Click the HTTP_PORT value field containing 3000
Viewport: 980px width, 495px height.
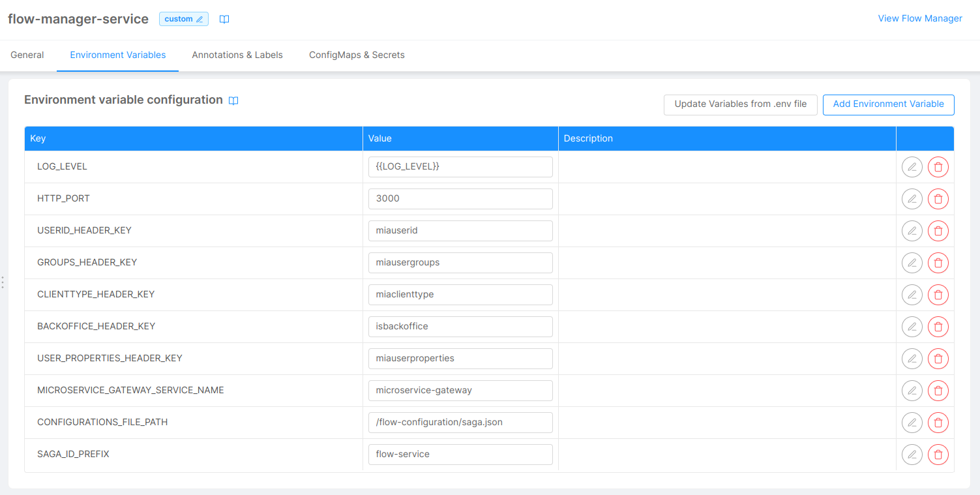(460, 199)
